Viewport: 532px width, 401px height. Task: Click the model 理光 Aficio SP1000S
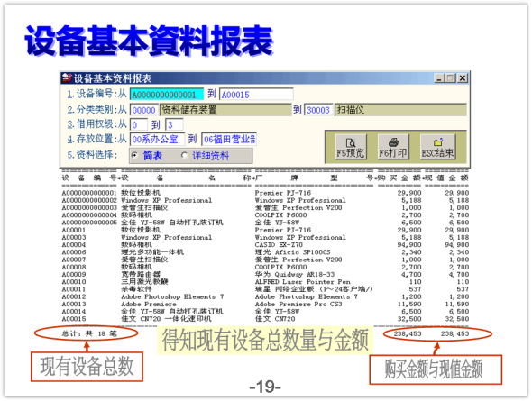click(x=292, y=252)
